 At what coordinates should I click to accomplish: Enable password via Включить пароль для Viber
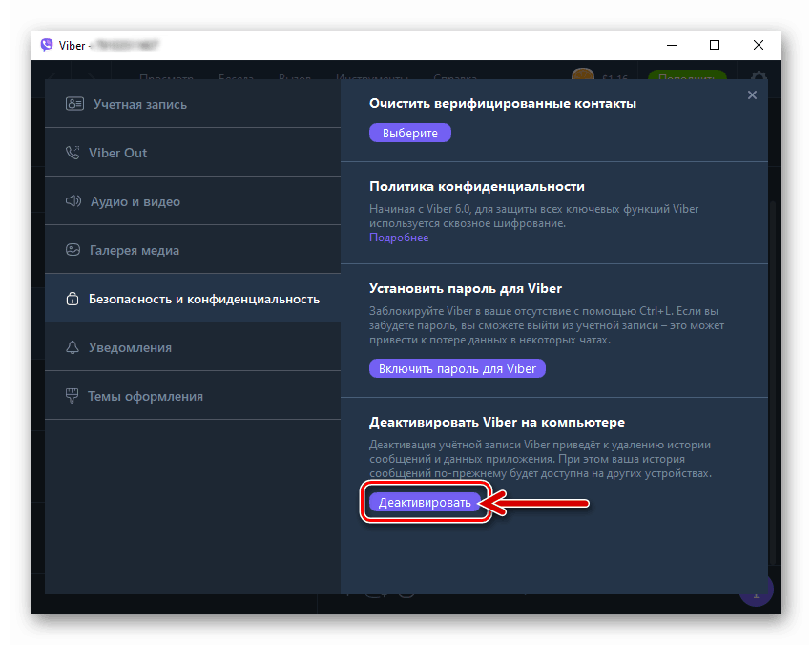(x=457, y=368)
